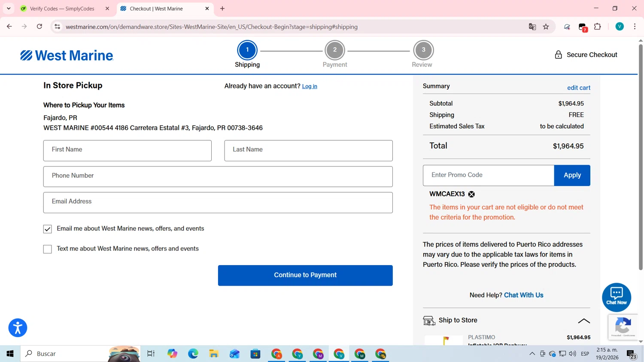Click into the First Name field
644x362 pixels.
[x=128, y=151]
